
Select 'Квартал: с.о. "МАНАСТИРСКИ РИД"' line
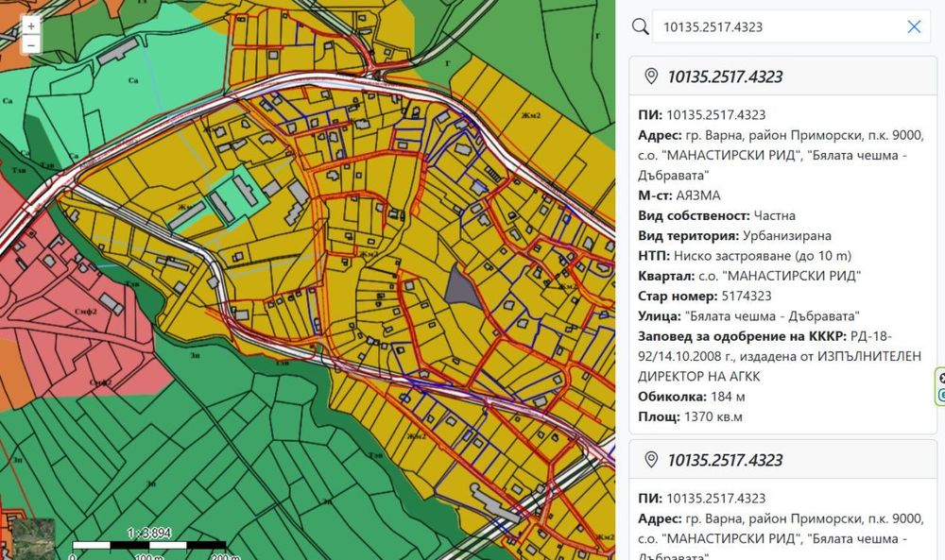click(x=749, y=276)
